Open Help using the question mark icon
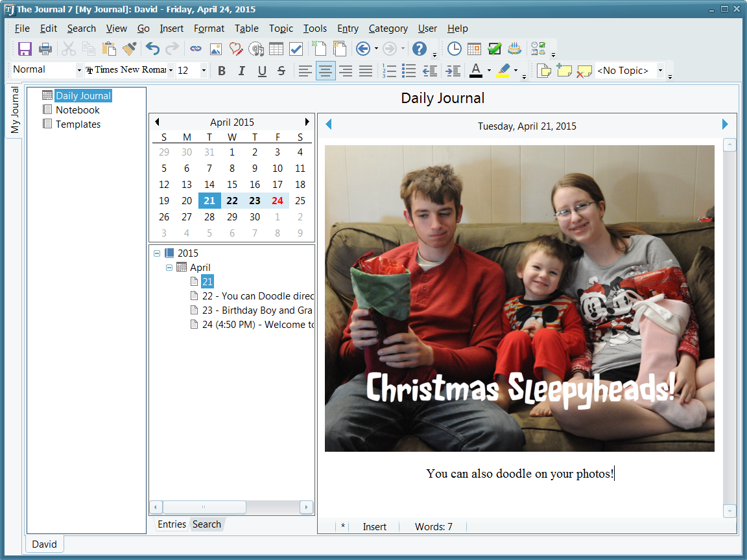 [x=420, y=49]
